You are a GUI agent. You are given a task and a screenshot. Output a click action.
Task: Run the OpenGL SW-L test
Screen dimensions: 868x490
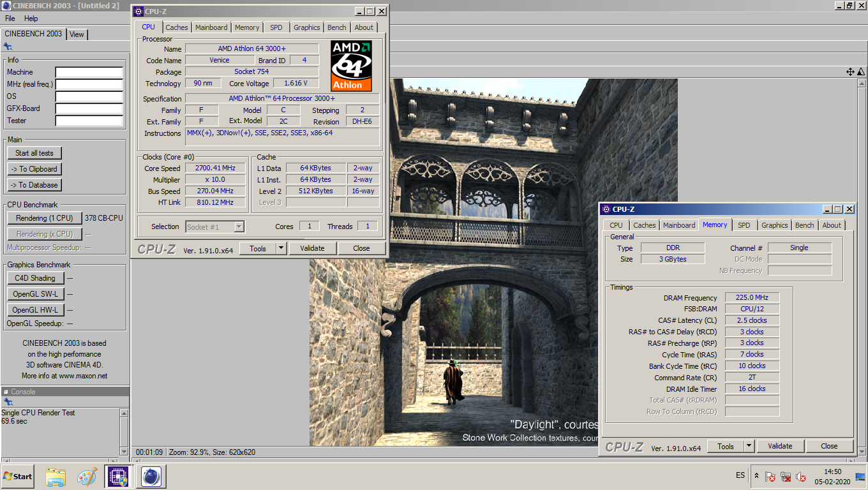(36, 294)
